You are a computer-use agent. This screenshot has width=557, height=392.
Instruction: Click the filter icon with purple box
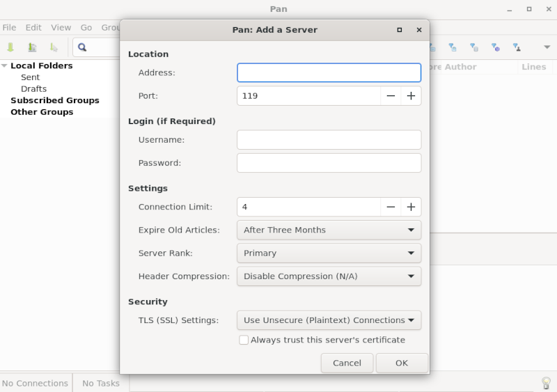496,47
